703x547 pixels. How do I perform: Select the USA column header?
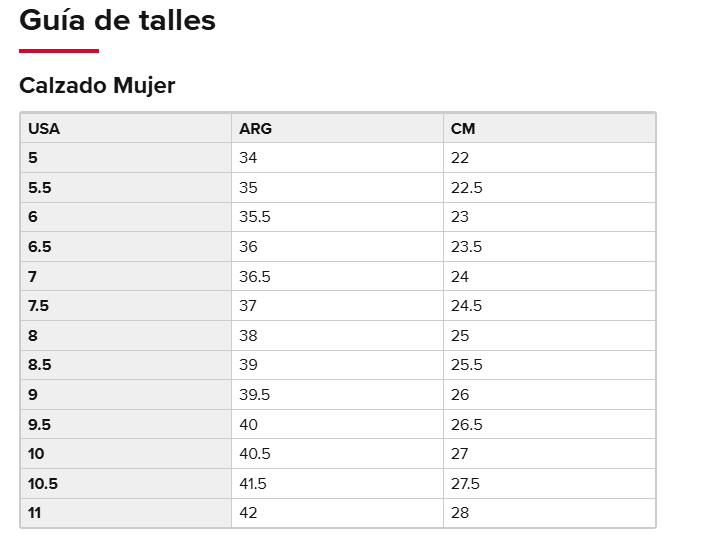tap(126, 128)
